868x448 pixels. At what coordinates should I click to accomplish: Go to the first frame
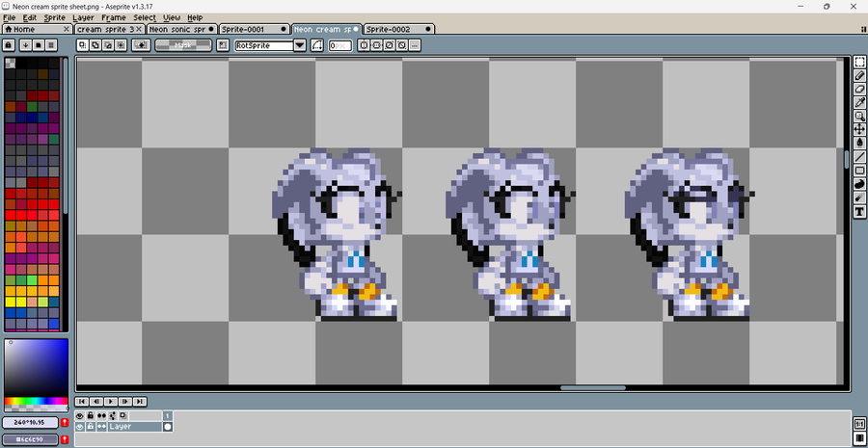point(82,402)
